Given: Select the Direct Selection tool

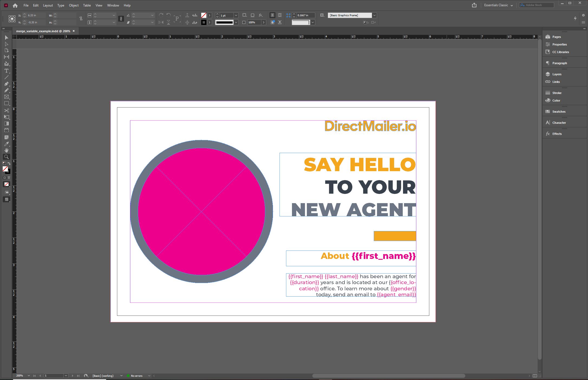Looking at the screenshot, I should click(6, 44).
